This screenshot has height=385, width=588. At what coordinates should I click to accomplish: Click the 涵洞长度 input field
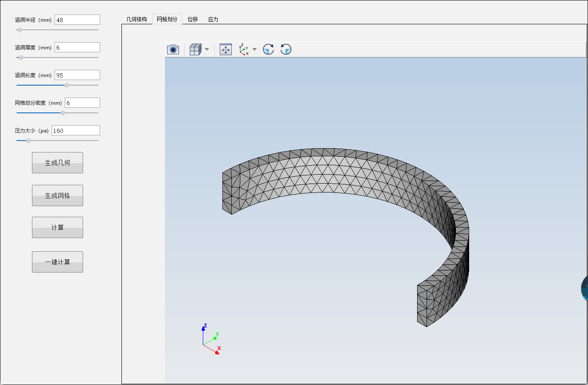click(x=77, y=75)
